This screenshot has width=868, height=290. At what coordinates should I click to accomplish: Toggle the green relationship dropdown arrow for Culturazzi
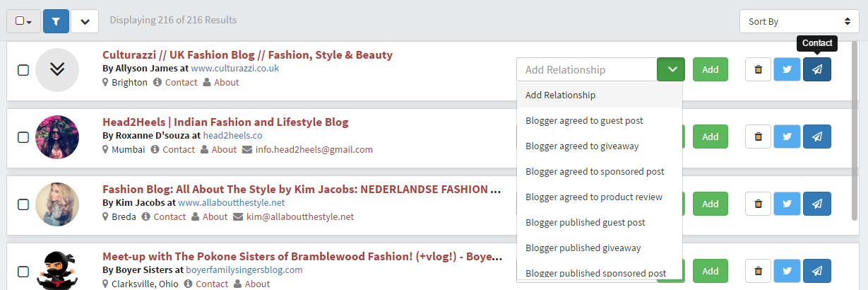tap(671, 69)
